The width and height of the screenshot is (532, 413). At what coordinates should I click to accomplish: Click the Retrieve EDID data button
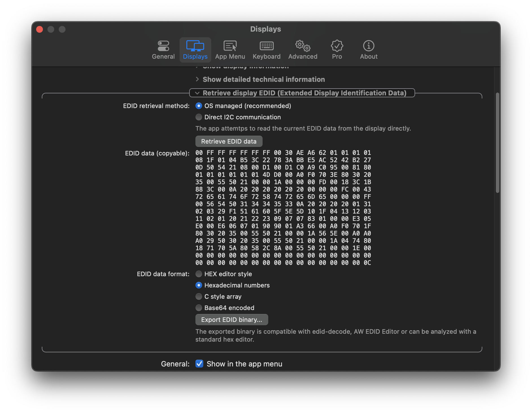229,141
